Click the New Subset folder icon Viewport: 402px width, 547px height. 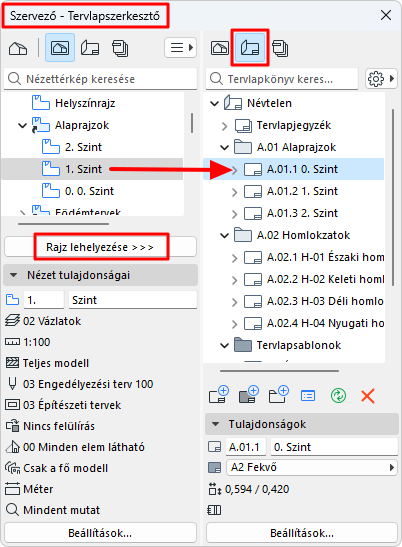point(278,395)
